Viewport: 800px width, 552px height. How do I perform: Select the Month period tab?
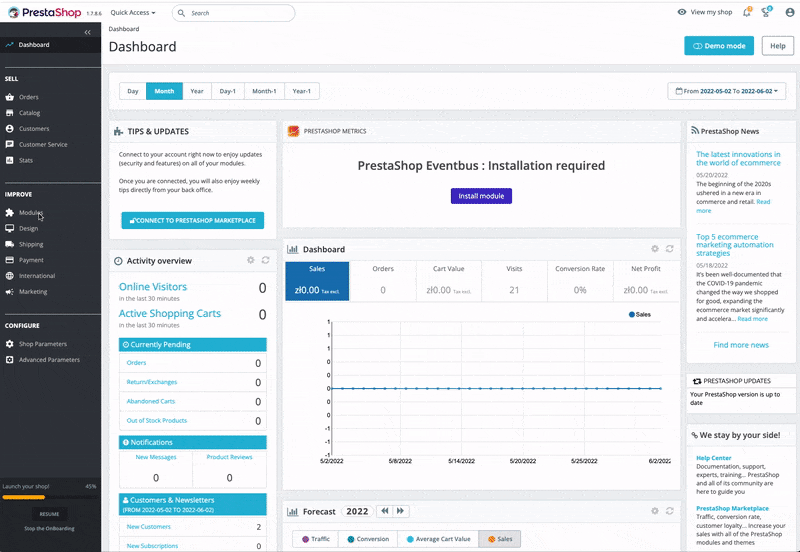pos(164,91)
